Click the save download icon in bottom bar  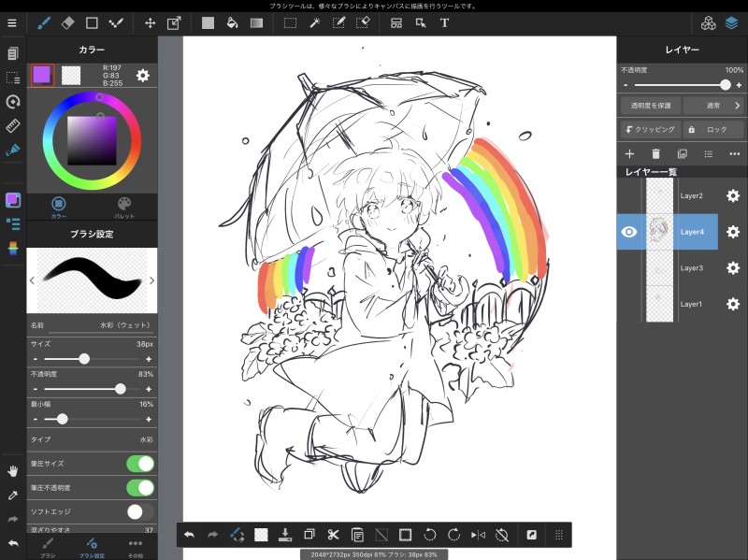[285, 535]
